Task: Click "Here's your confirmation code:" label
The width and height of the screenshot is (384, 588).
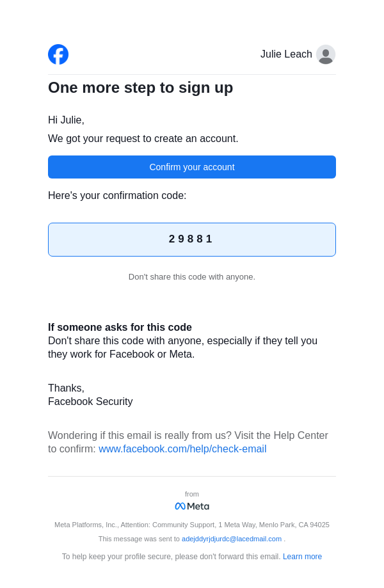Action: pyautogui.click(x=117, y=196)
